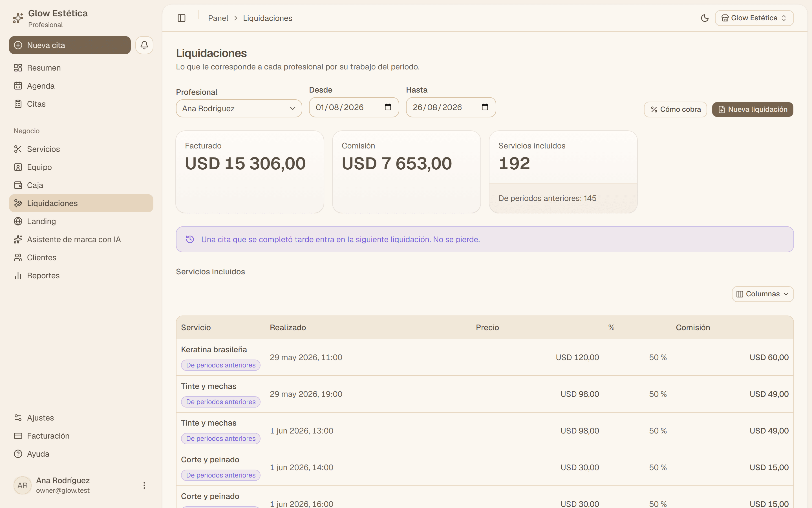Click Facturado total USD 15 306,00

coord(245,164)
